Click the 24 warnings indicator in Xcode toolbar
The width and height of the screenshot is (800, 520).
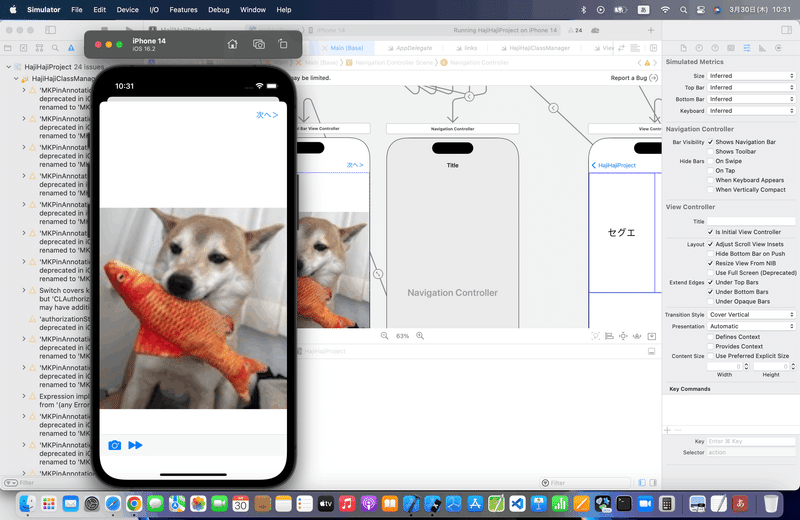[576, 30]
